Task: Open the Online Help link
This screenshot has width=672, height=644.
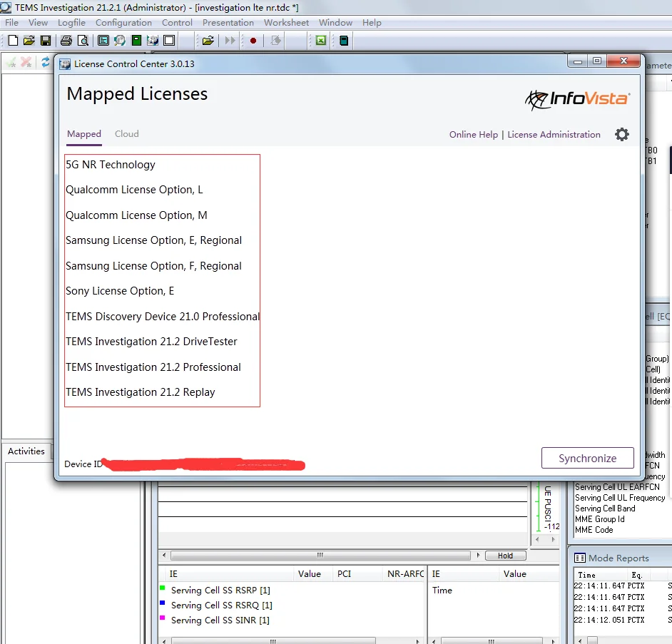Action: tap(474, 135)
